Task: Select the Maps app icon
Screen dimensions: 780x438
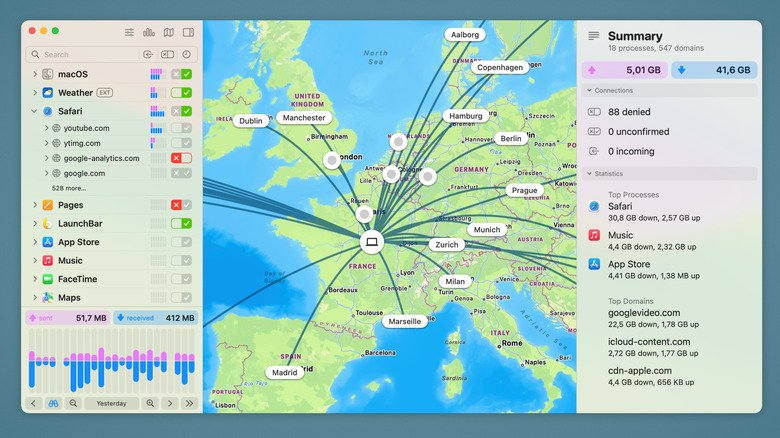Action: coord(48,298)
